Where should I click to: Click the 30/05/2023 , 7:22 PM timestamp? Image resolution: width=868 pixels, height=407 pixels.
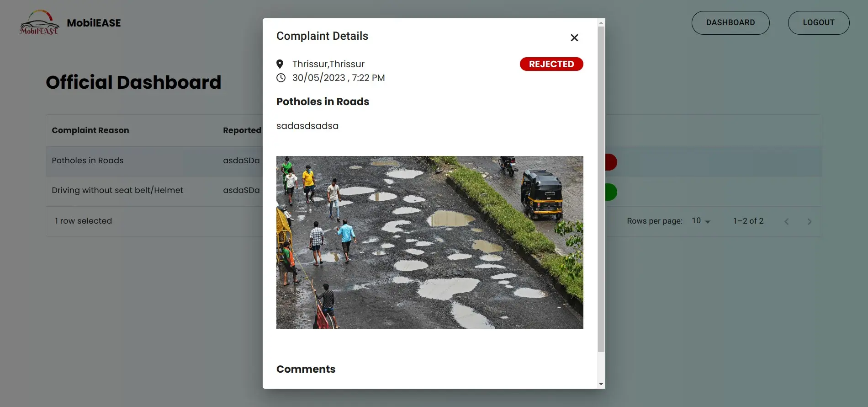click(x=339, y=78)
